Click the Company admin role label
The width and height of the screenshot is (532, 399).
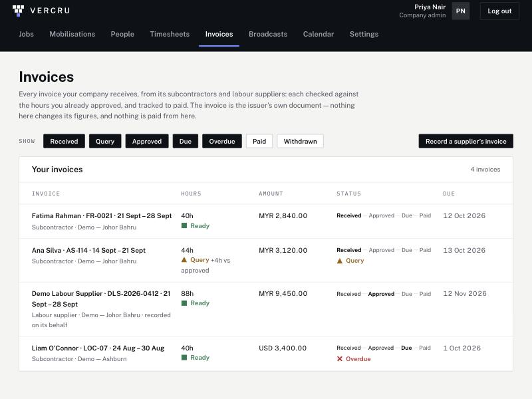422,15
